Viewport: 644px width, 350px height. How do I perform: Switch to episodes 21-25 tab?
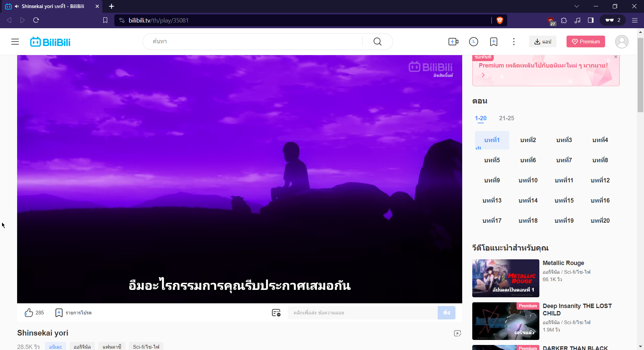pos(506,118)
